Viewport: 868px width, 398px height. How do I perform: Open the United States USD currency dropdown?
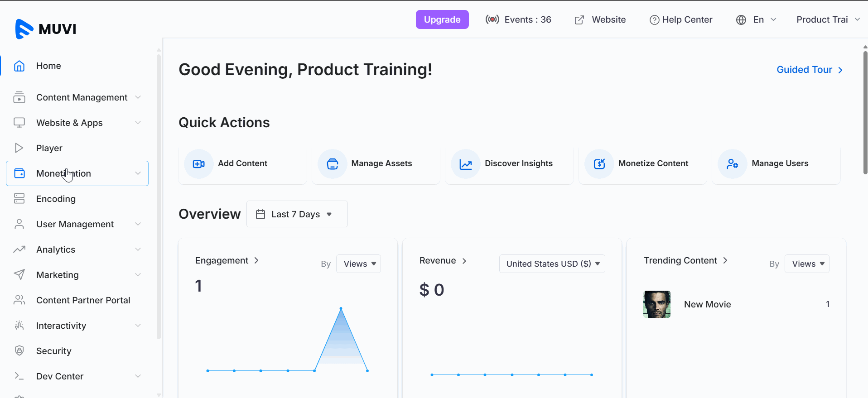pyautogui.click(x=552, y=264)
